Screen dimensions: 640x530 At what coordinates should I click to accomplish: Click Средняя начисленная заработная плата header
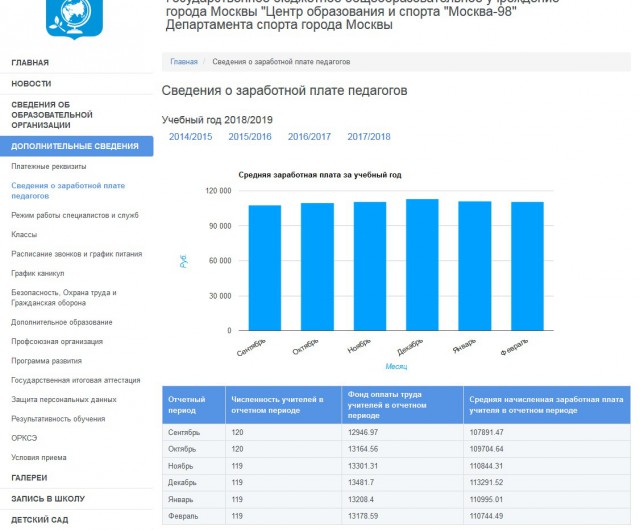[x=547, y=405]
